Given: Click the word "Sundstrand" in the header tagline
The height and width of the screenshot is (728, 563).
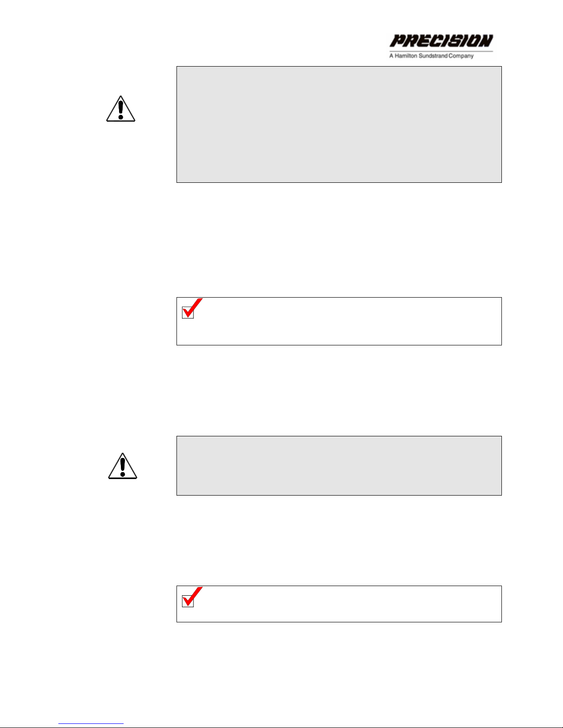Looking at the screenshot, I should 433,56.
